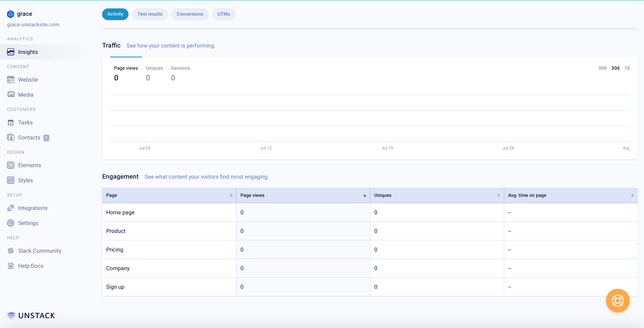The height and width of the screenshot is (328, 644).
Task: Select the 90d time range
Action: tap(602, 68)
